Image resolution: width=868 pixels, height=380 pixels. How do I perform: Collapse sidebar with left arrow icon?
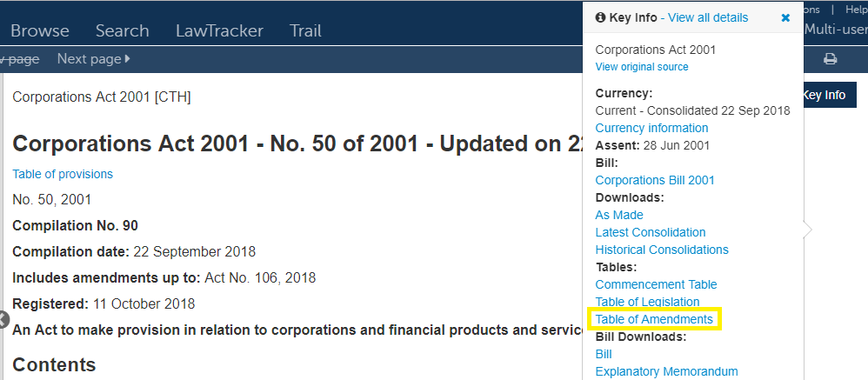point(3,319)
